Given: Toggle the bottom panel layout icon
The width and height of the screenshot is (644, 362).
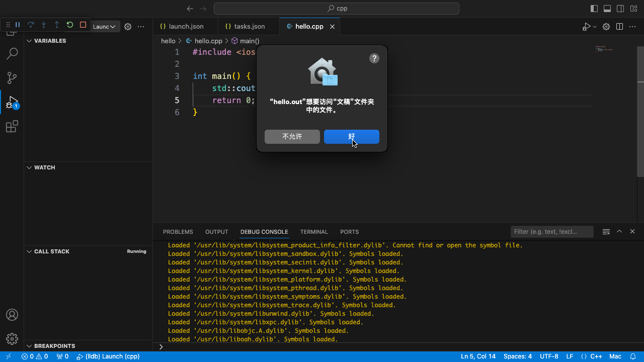Looking at the screenshot, I should click(x=607, y=9).
